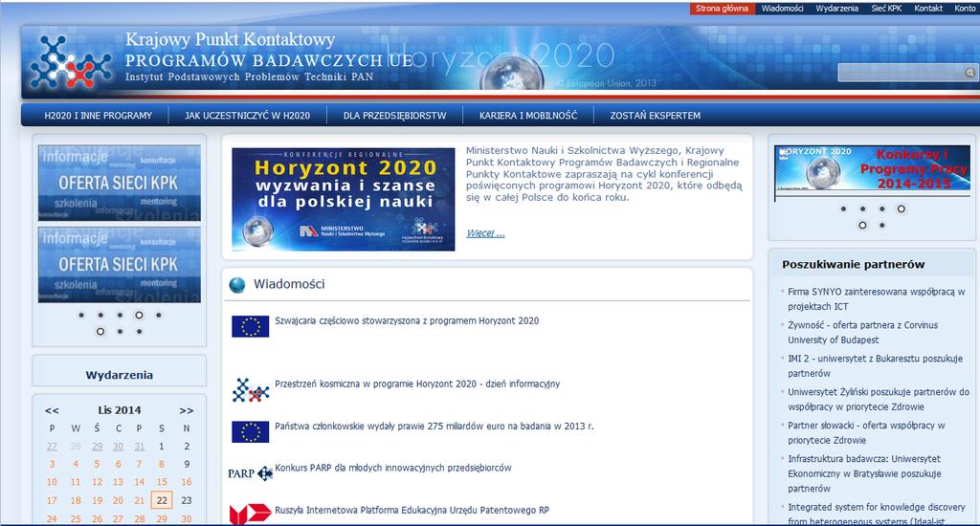Select the open-ring dot in right carousel top row

click(901, 209)
